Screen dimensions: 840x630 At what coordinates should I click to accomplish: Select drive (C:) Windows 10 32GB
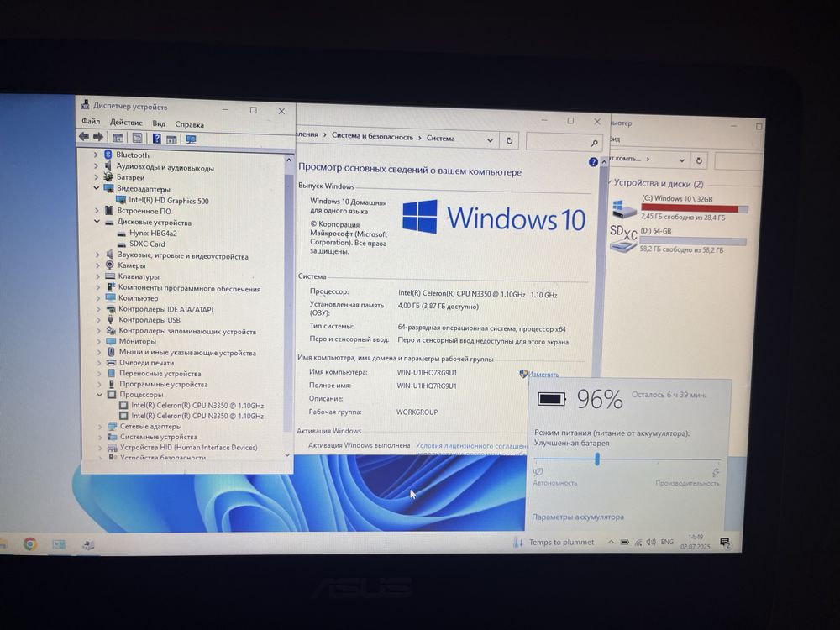coord(680,207)
